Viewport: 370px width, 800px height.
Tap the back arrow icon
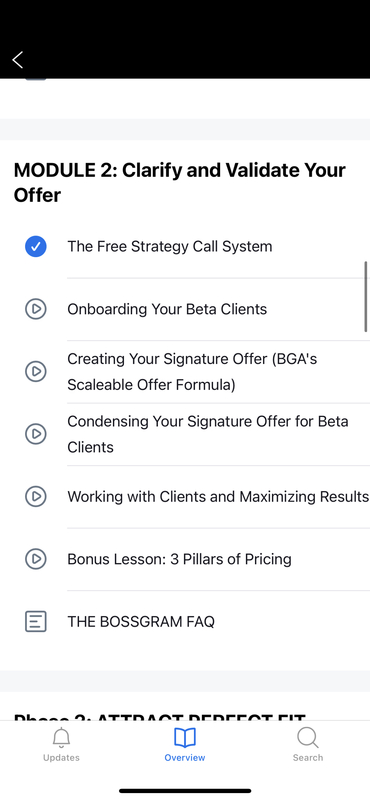(18, 60)
